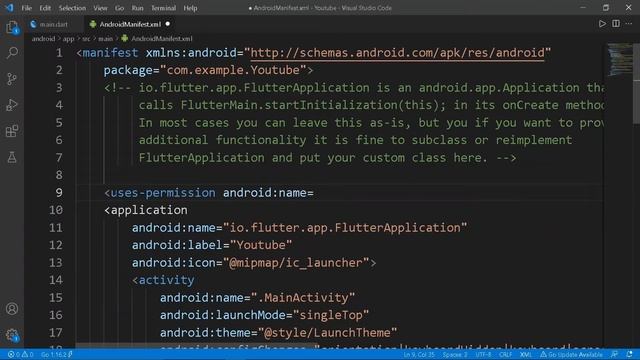Open the Run menu
The width and height of the screenshot is (640, 360).
[x=138, y=8]
